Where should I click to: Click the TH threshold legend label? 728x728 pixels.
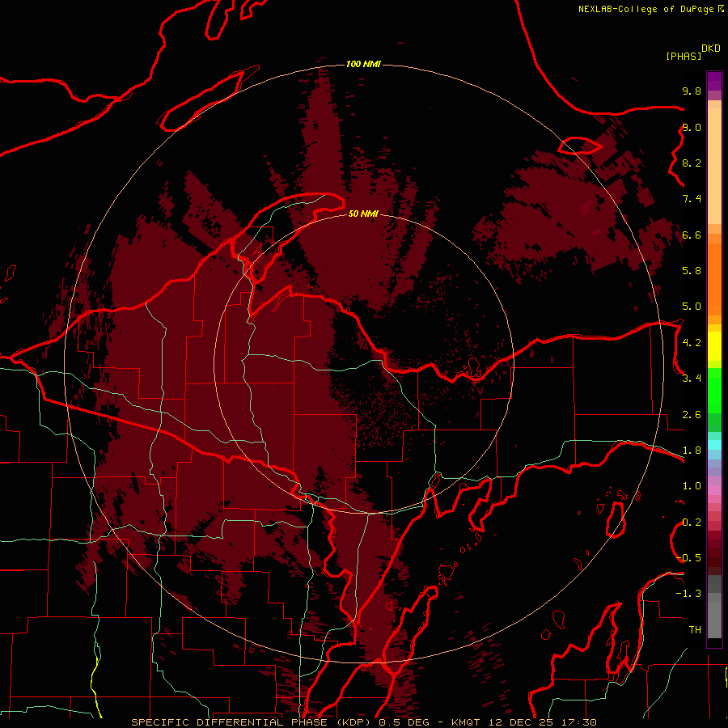coord(695,630)
